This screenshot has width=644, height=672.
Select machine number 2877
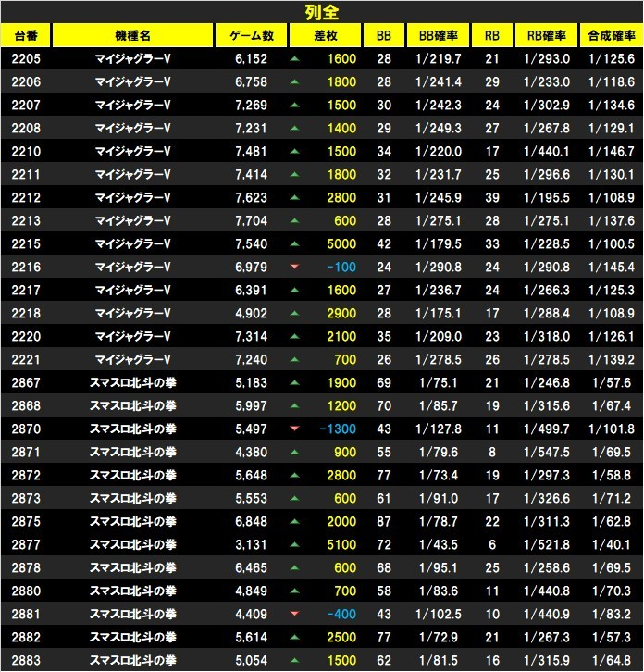pyautogui.click(x=26, y=544)
